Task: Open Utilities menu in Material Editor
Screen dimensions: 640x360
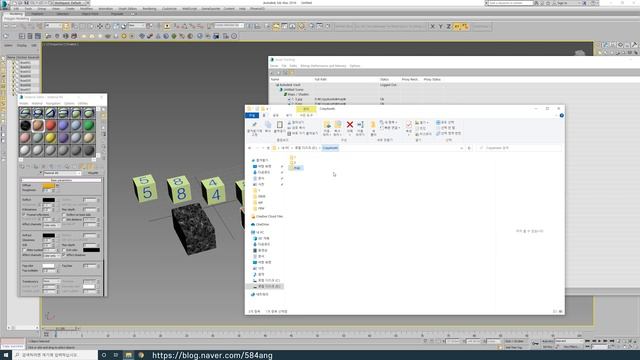Action: [x=83, y=104]
